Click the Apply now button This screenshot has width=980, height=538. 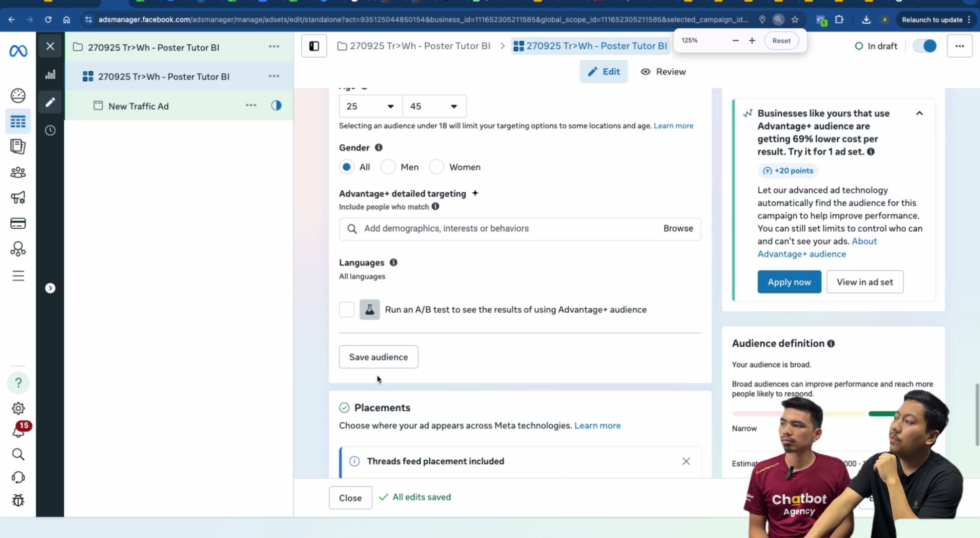click(x=789, y=282)
